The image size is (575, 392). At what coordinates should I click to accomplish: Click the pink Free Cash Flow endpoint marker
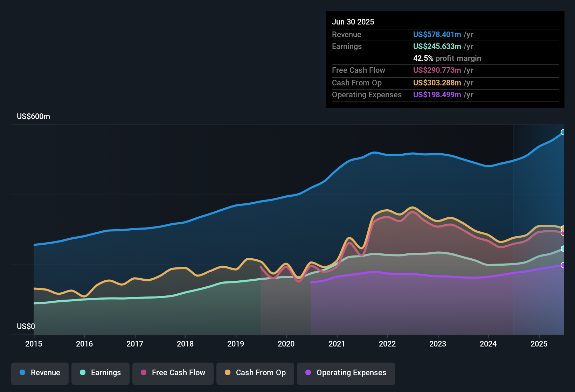[x=563, y=233]
